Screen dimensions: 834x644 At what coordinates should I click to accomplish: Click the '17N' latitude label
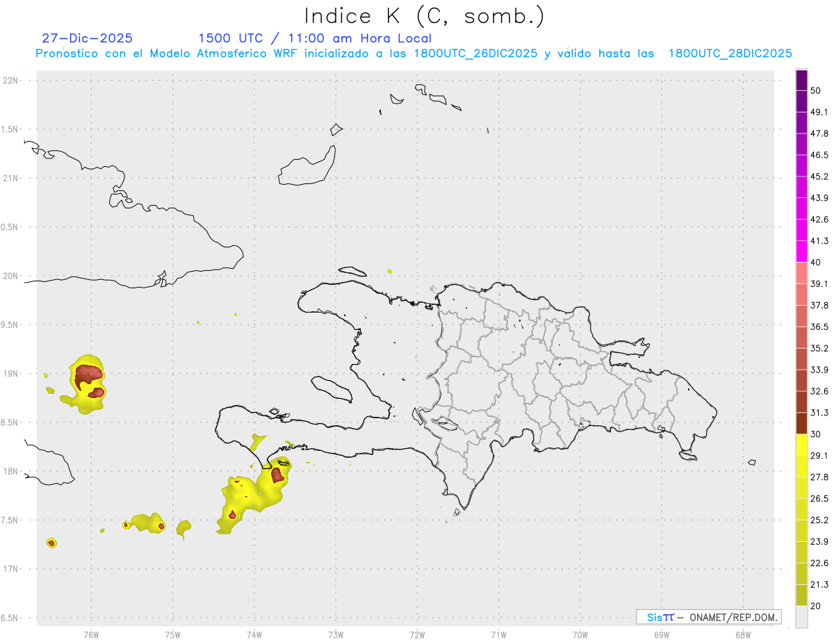tap(11, 569)
